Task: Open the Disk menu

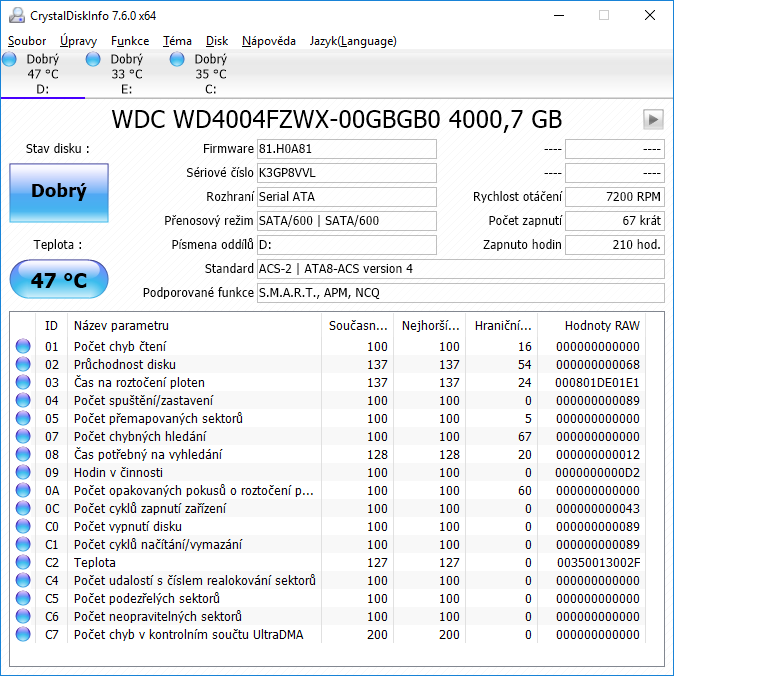Action: click(x=217, y=41)
